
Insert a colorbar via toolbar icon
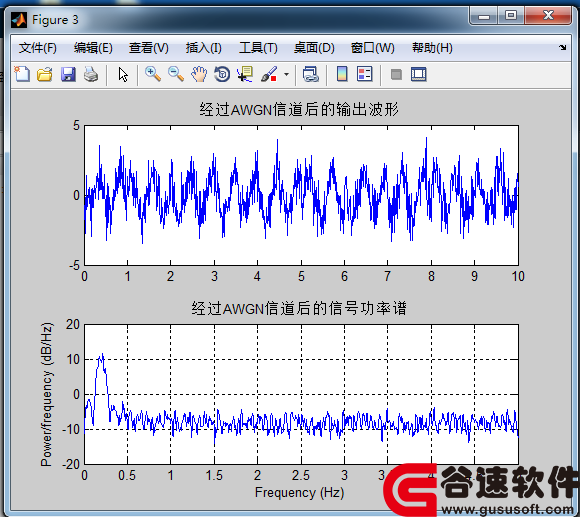[x=342, y=74]
